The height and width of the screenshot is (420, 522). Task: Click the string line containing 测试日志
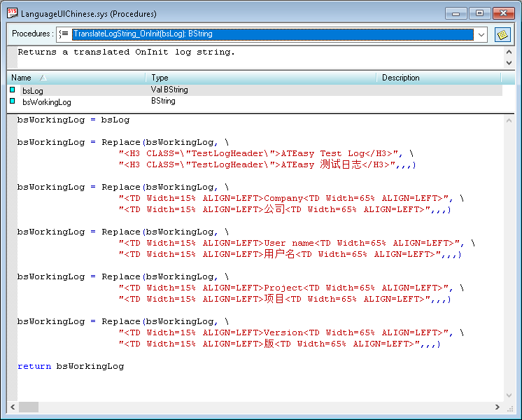pyautogui.click(x=267, y=164)
